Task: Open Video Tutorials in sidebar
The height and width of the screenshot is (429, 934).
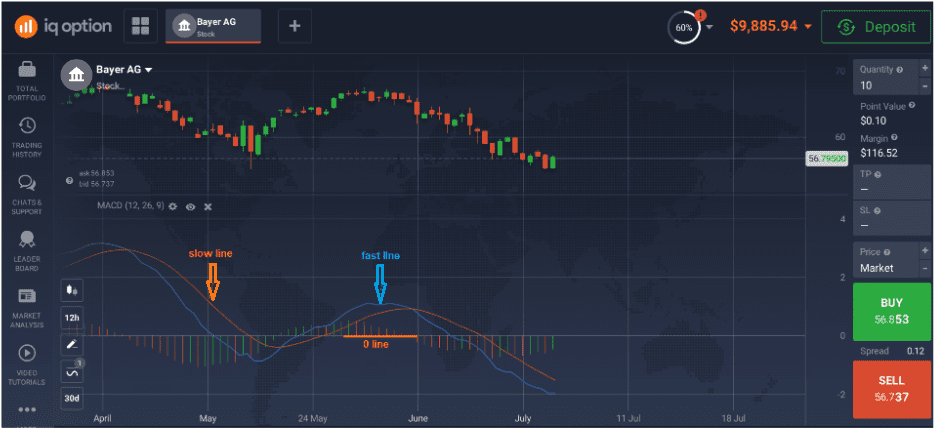Action: (x=27, y=365)
